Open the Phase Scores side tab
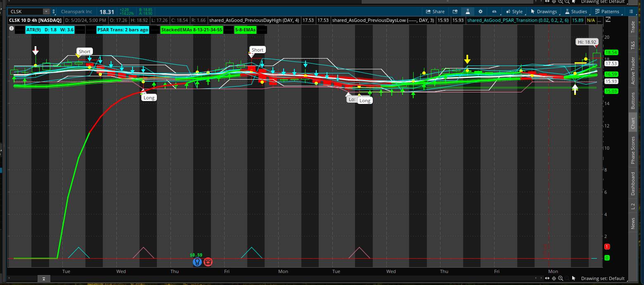 632,150
